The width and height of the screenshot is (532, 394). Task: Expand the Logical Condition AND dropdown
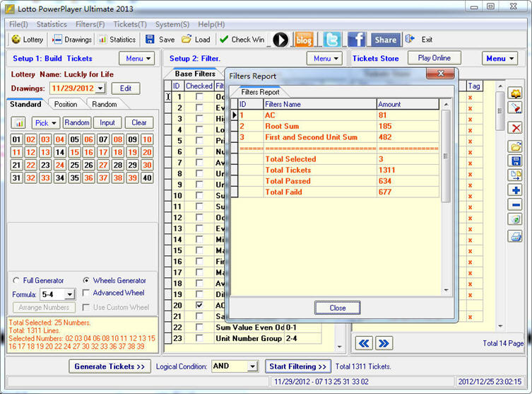pyautogui.click(x=252, y=366)
